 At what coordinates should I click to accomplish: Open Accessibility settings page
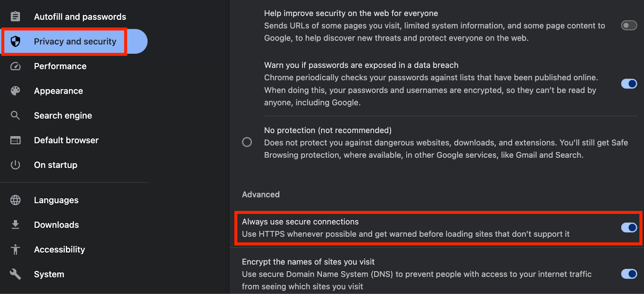(60, 249)
